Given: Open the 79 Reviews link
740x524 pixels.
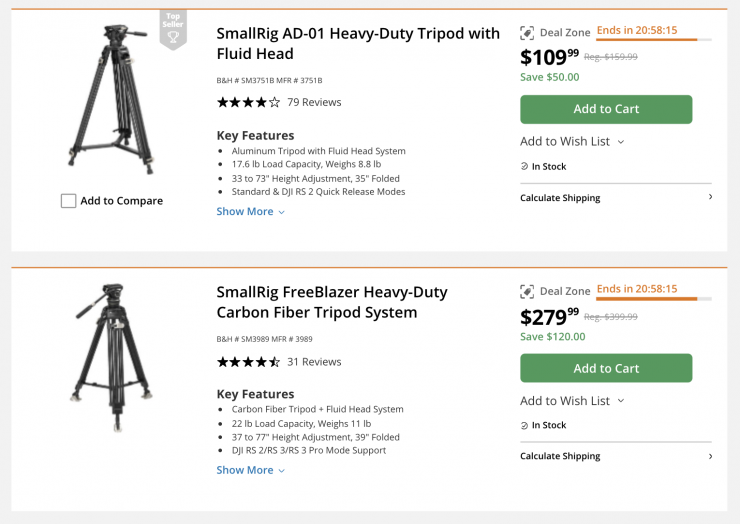Looking at the screenshot, I should (314, 102).
